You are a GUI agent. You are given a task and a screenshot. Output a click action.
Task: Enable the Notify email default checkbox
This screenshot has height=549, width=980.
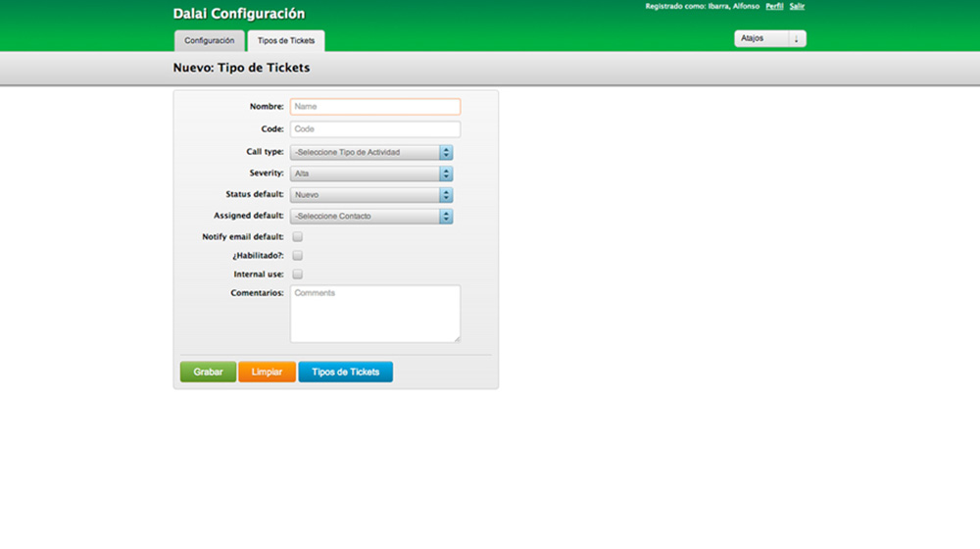point(298,236)
